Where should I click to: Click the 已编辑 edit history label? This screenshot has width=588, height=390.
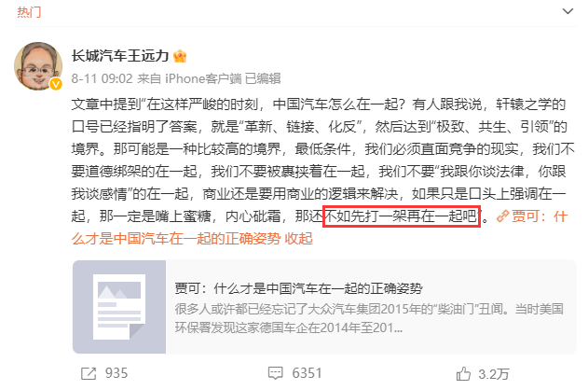(x=263, y=78)
